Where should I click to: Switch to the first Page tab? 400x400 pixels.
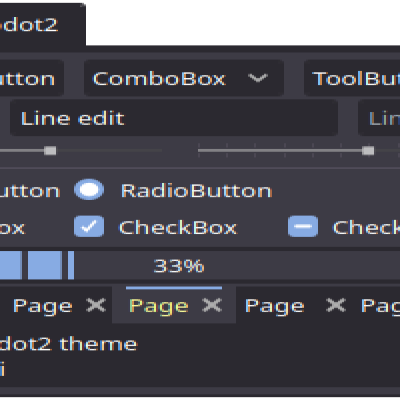coord(43,306)
